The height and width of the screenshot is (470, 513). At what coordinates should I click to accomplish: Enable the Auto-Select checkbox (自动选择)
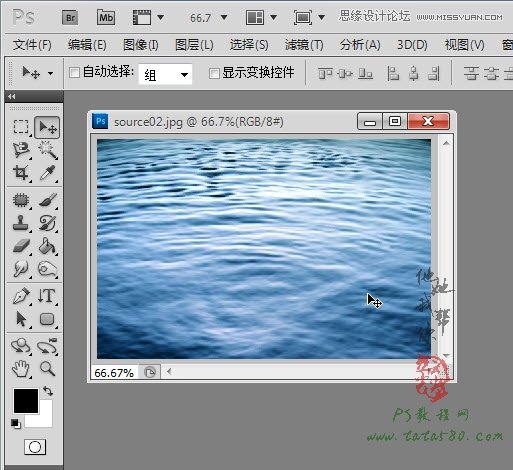click(74, 72)
